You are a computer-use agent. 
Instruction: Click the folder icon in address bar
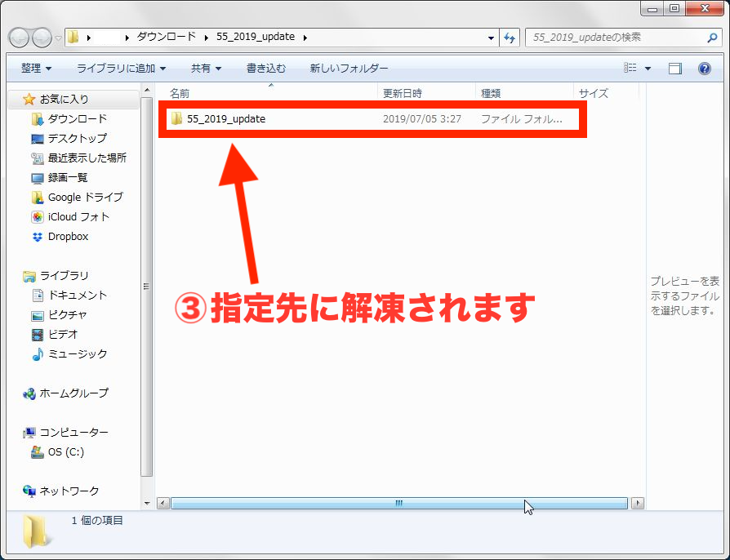click(73, 37)
